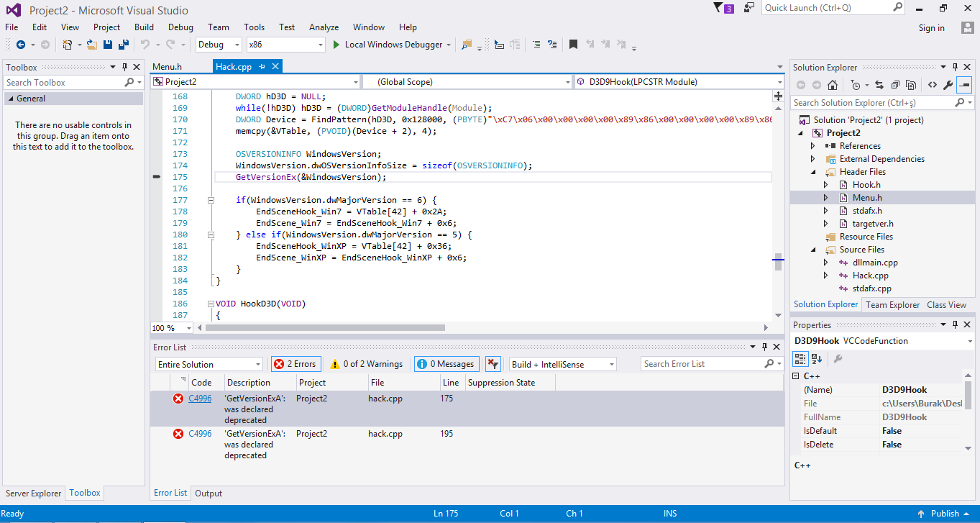
Task: Toggle the 0 Messages filter button
Action: tap(447, 364)
